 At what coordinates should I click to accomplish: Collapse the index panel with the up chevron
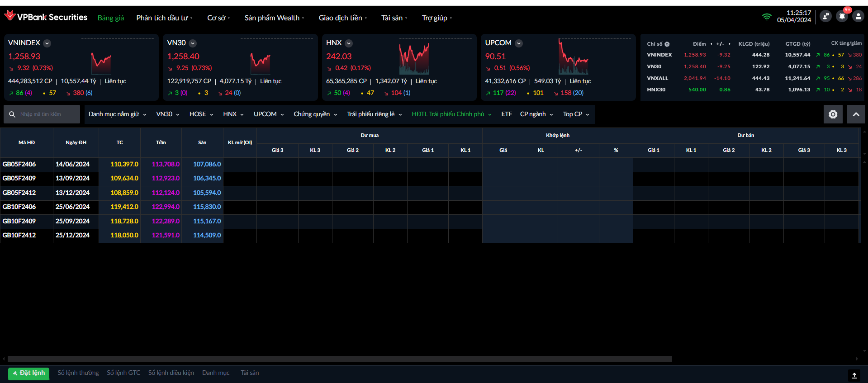(856, 114)
